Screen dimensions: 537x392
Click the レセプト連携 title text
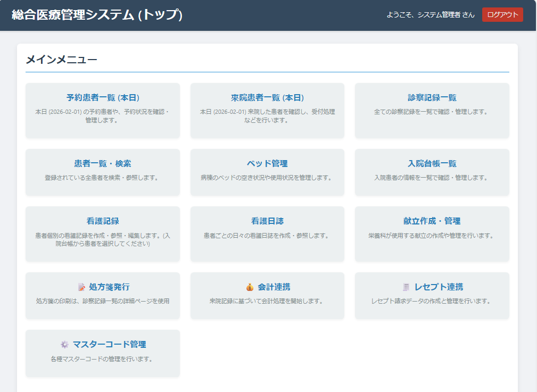pos(439,287)
